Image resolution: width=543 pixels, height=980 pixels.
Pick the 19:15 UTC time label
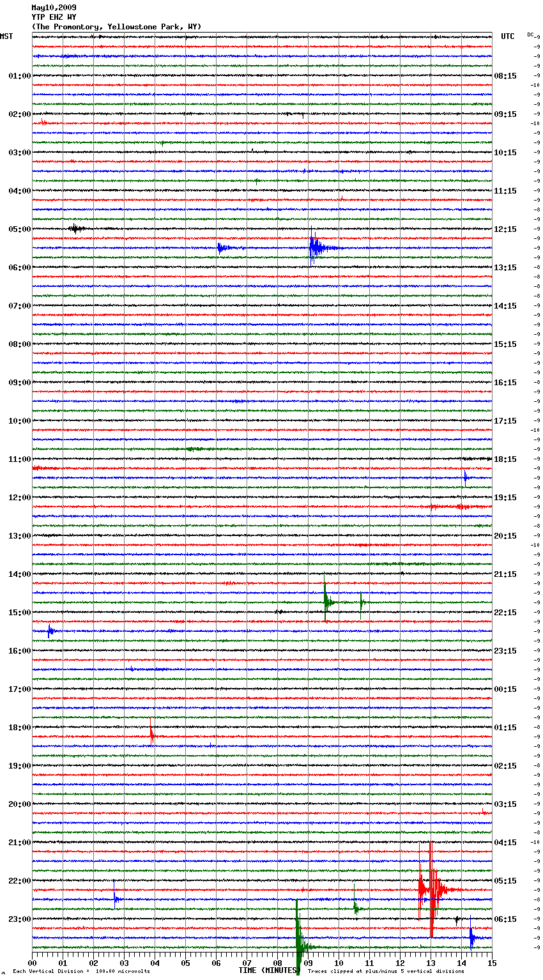point(505,498)
